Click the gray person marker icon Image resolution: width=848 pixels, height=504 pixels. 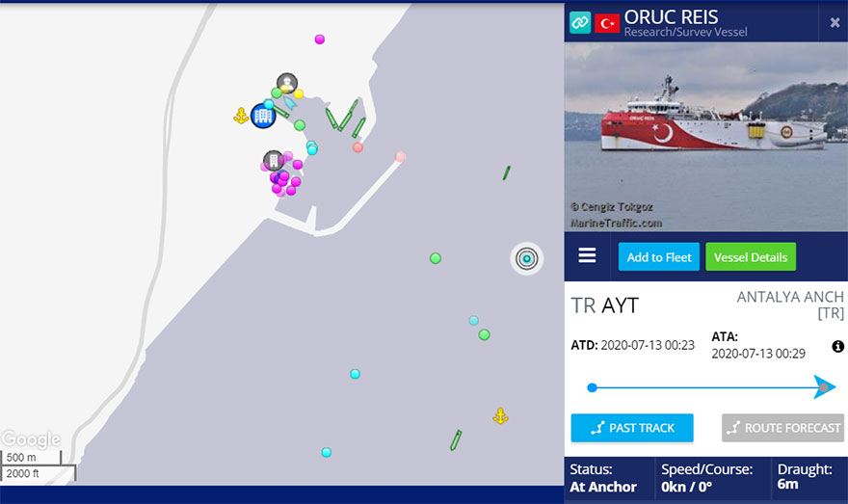(287, 83)
